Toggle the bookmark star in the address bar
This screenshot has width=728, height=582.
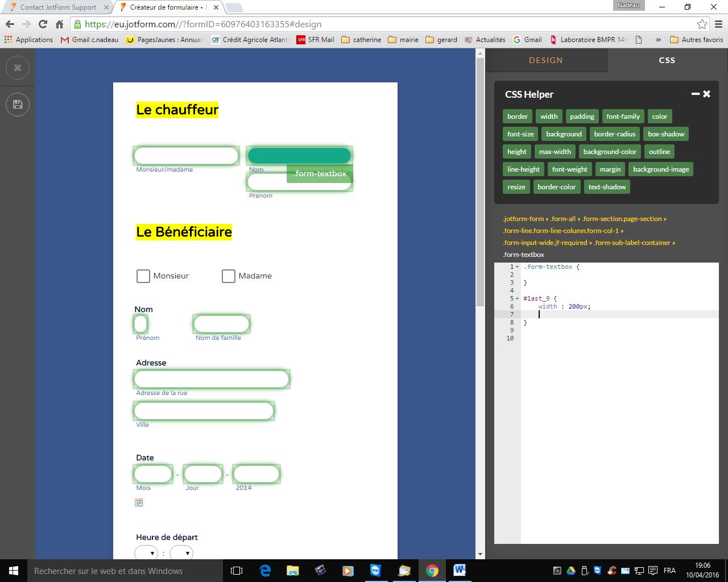click(703, 24)
